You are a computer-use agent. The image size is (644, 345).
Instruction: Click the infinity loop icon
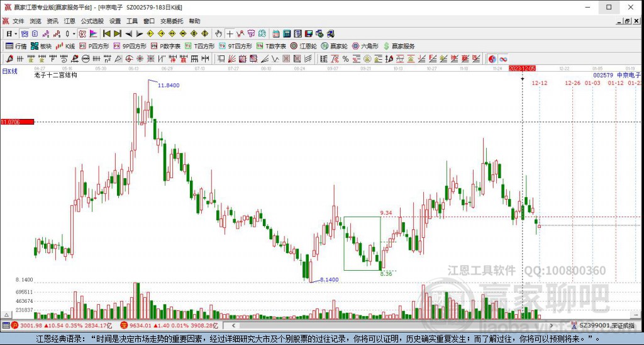coord(503,59)
